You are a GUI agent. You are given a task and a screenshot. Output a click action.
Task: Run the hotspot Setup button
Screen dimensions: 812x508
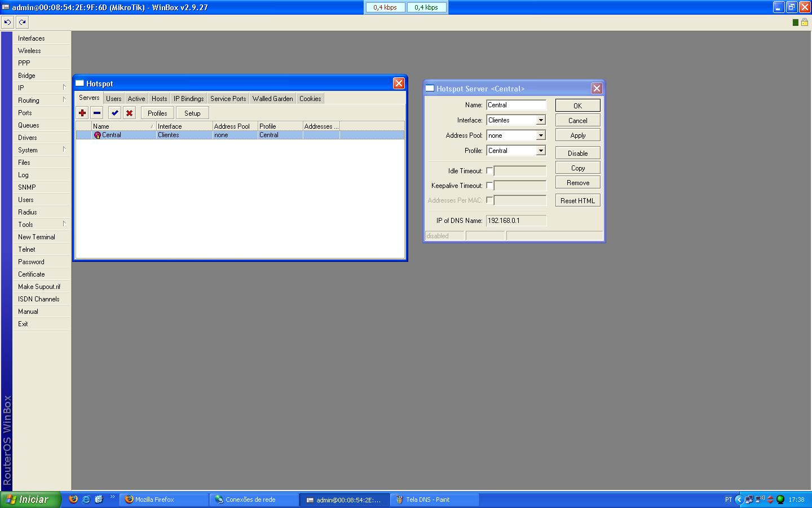point(192,113)
